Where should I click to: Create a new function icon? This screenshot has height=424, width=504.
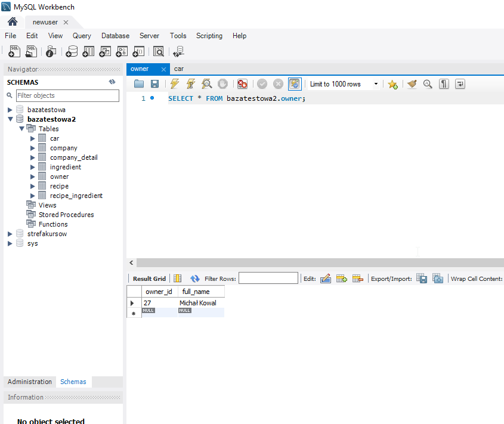pyautogui.click(x=138, y=51)
